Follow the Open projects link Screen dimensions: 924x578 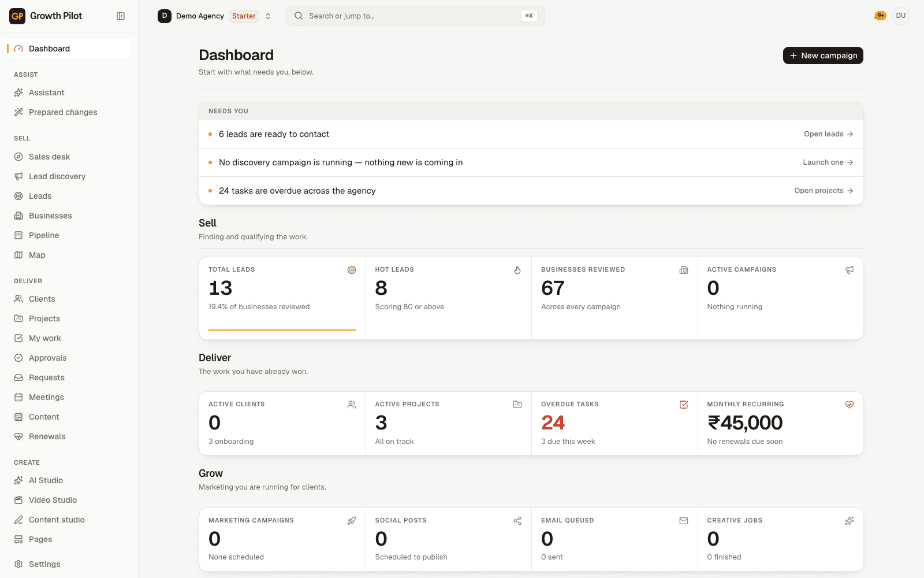824,191
